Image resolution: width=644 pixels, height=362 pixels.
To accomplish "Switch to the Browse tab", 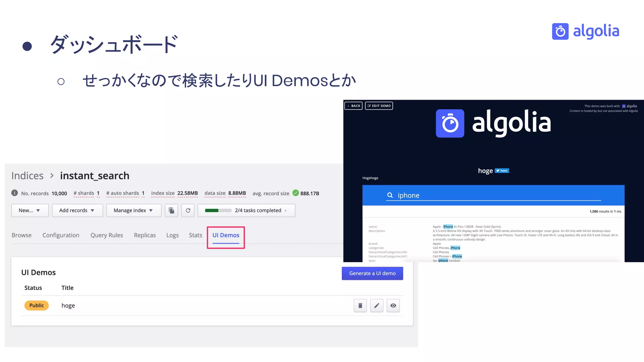I will [22, 235].
